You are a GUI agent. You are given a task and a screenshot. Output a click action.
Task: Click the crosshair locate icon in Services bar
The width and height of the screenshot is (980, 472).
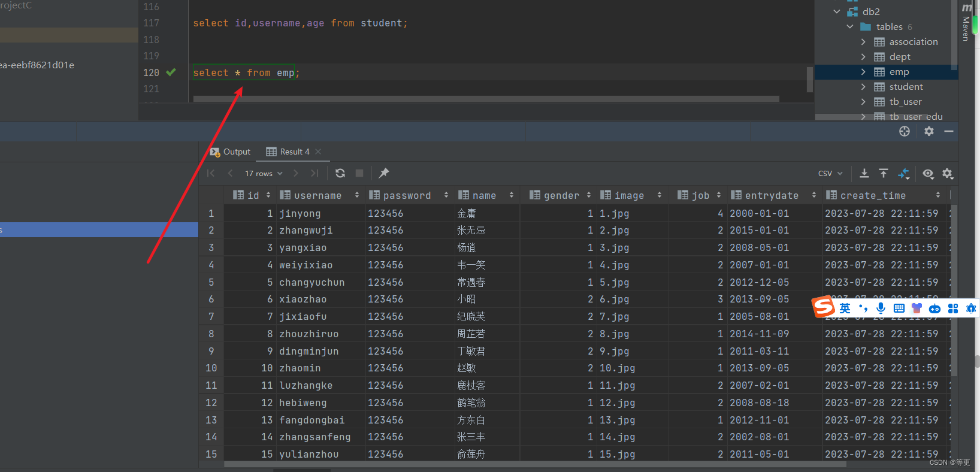click(x=905, y=131)
